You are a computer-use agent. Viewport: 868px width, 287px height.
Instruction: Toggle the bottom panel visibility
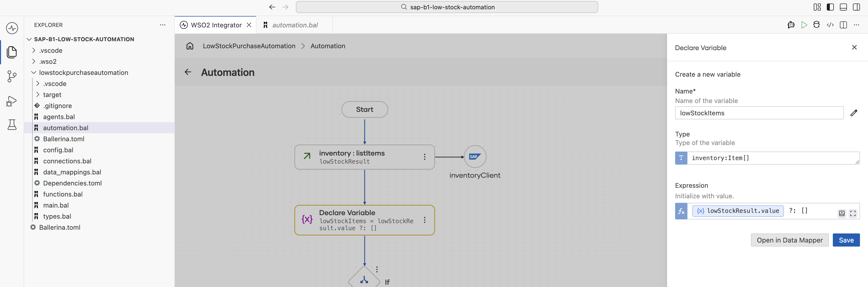[x=843, y=7]
